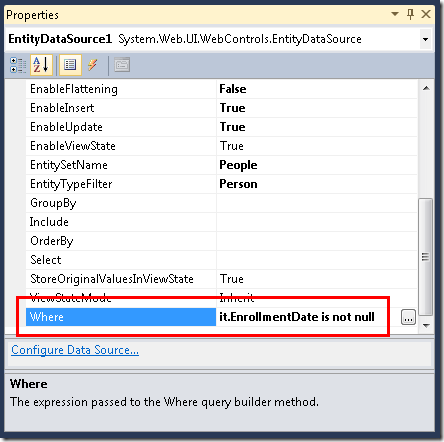Screen dimensions: 444x442
Task: Toggle auto-hide pin for Properties panel
Action: (410, 14)
